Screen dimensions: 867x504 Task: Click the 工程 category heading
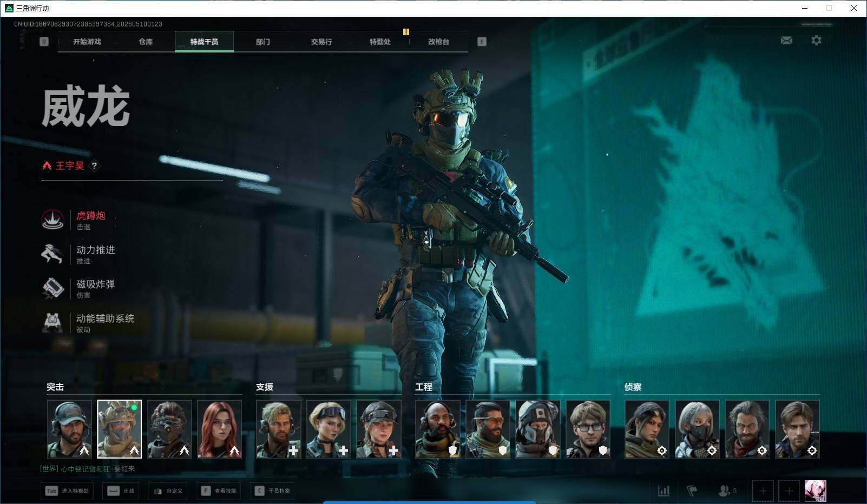coord(424,387)
